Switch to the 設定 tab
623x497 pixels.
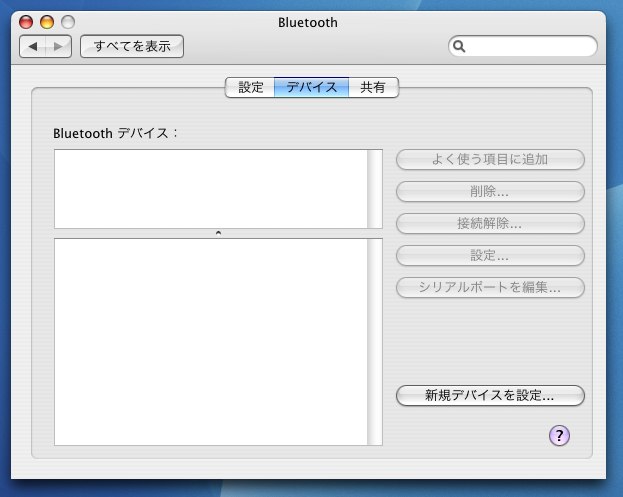tap(250, 87)
